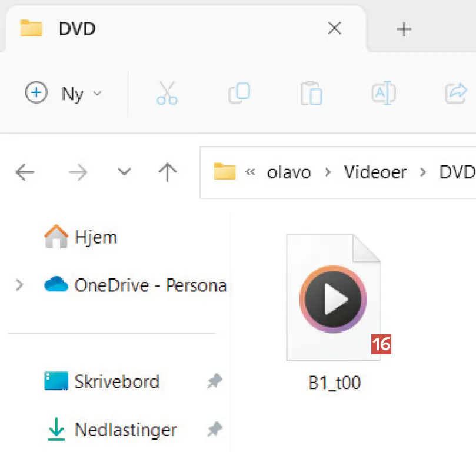Click the forward navigation arrow

77,172
